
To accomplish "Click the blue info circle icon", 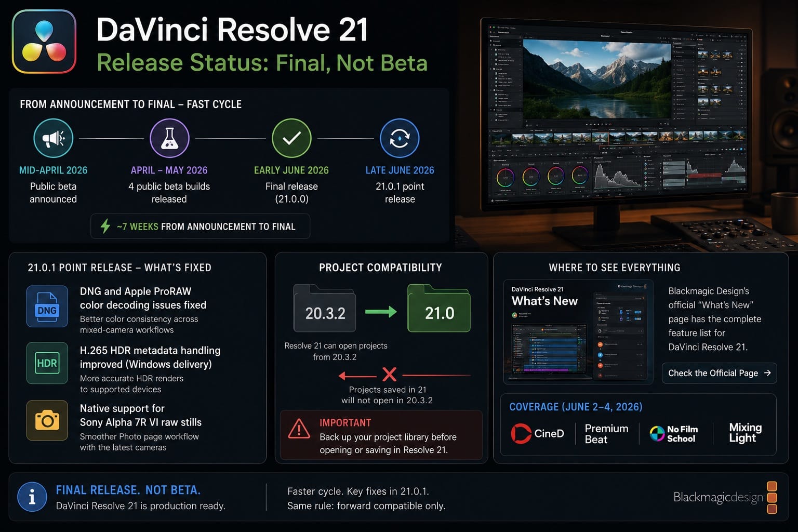I will (32, 497).
